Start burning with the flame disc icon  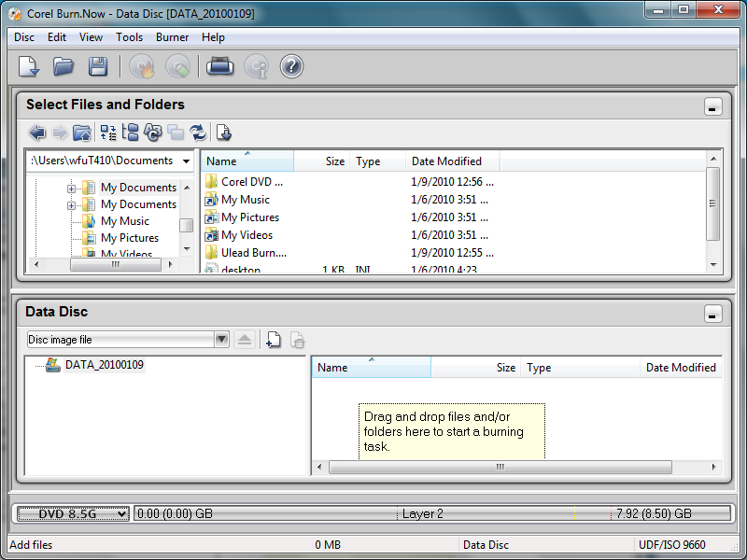point(142,66)
